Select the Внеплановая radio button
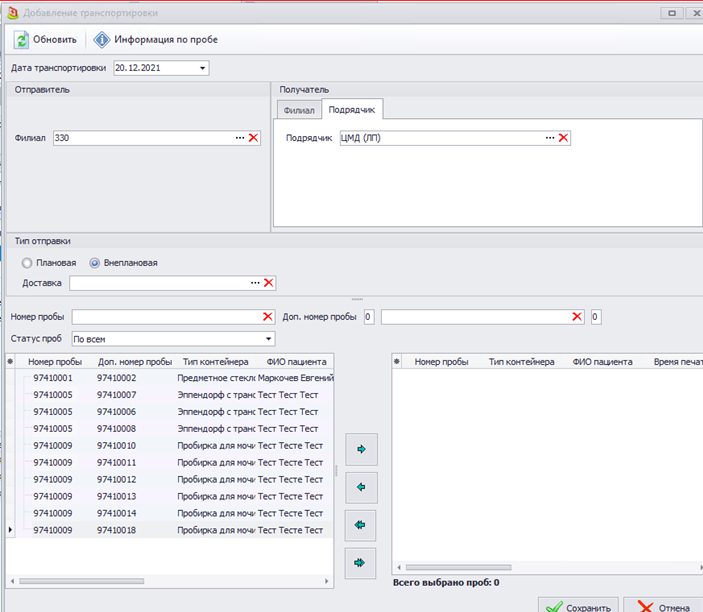The image size is (703, 612). tap(95, 263)
